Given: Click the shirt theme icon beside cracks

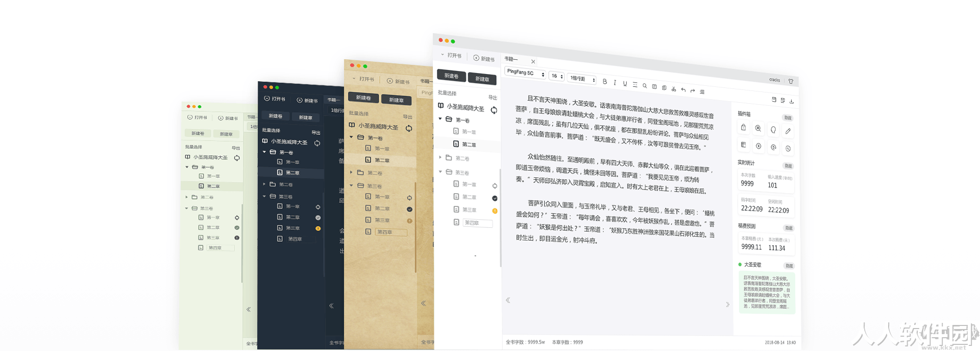Looking at the screenshot, I should [791, 81].
